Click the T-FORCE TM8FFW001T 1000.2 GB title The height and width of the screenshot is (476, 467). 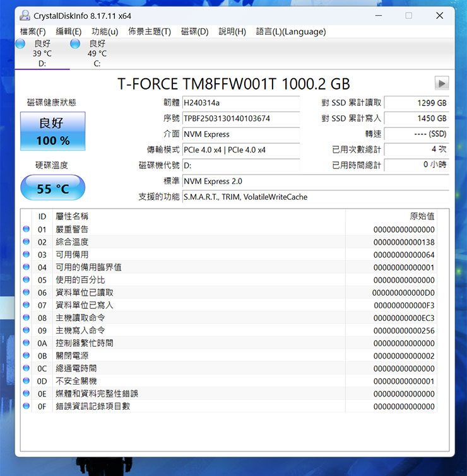tap(233, 84)
